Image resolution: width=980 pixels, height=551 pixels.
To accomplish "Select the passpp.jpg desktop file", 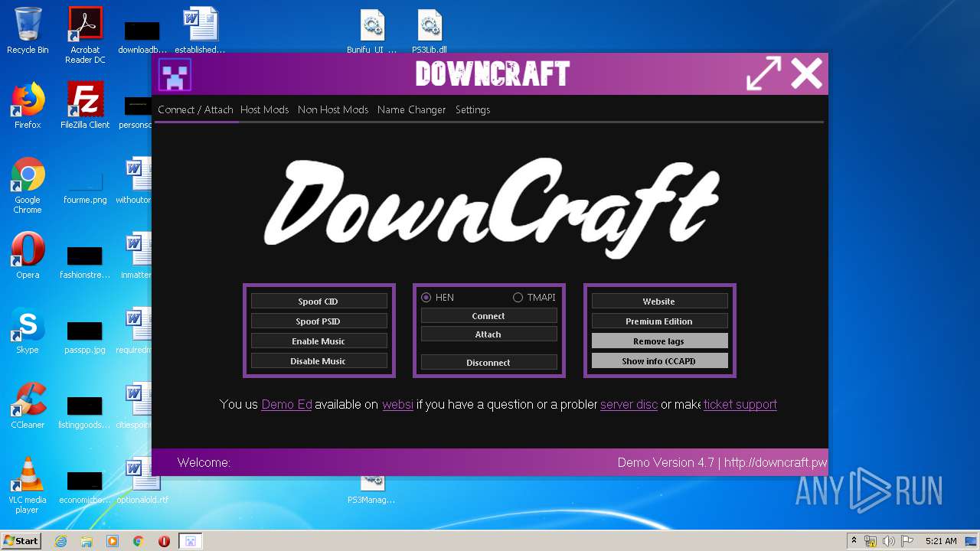I will 85,337.
